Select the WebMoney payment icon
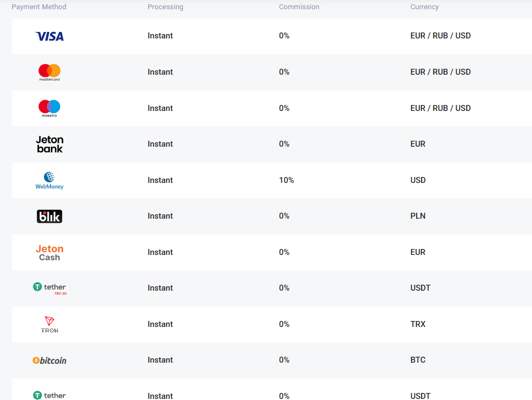The width and height of the screenshot is (532, 400). pyautogui.click(x=49, y=180)
